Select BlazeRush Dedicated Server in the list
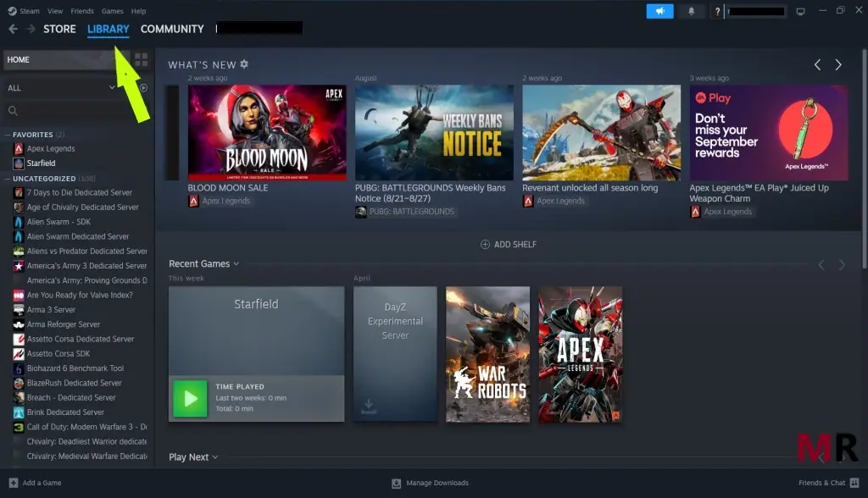This screenshot has width=868, height=498. point(75,383)
